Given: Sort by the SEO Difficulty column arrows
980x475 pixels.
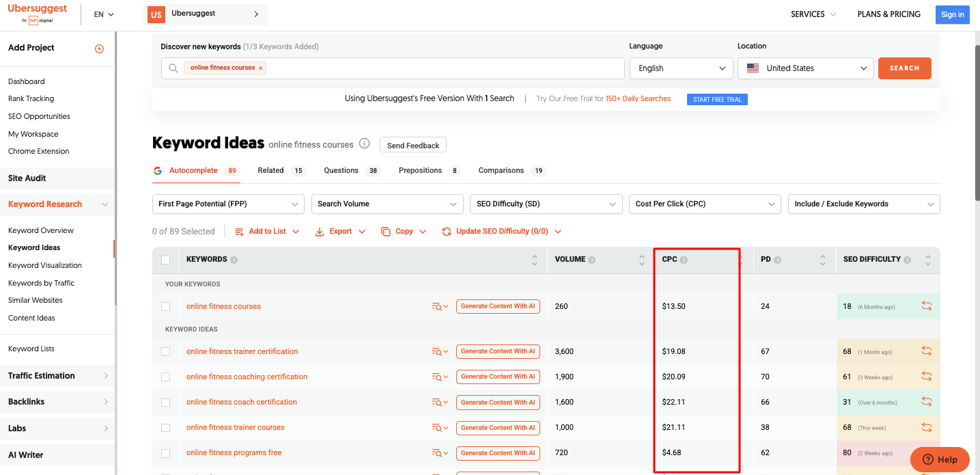Looking at the screenshot, I should coord(927,260).
